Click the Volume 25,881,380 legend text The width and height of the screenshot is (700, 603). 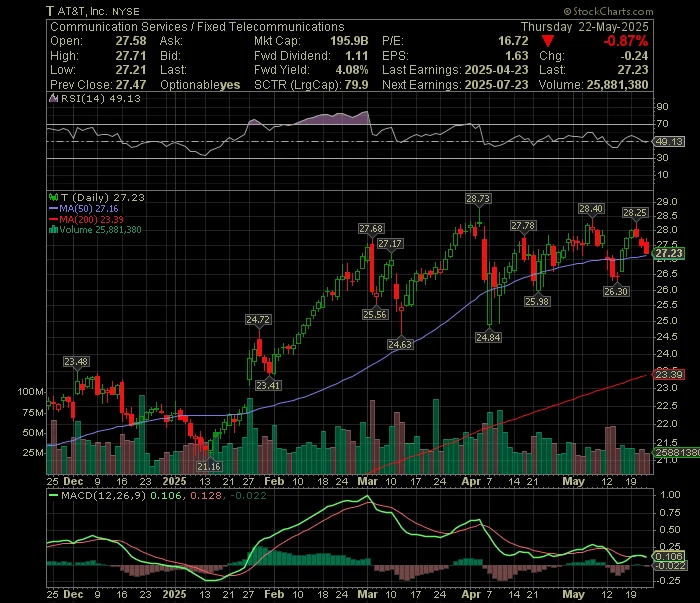(x=100, y=230)
